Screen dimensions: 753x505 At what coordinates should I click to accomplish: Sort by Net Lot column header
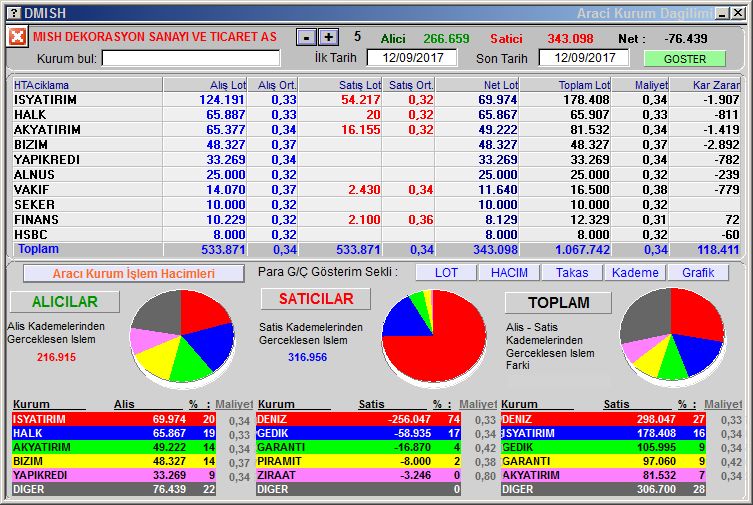pyautogui.click(x=477, y=85)
